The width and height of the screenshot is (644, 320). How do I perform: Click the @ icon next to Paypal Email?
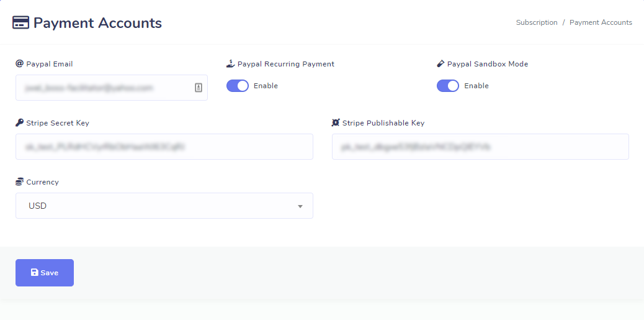point(19,63)
